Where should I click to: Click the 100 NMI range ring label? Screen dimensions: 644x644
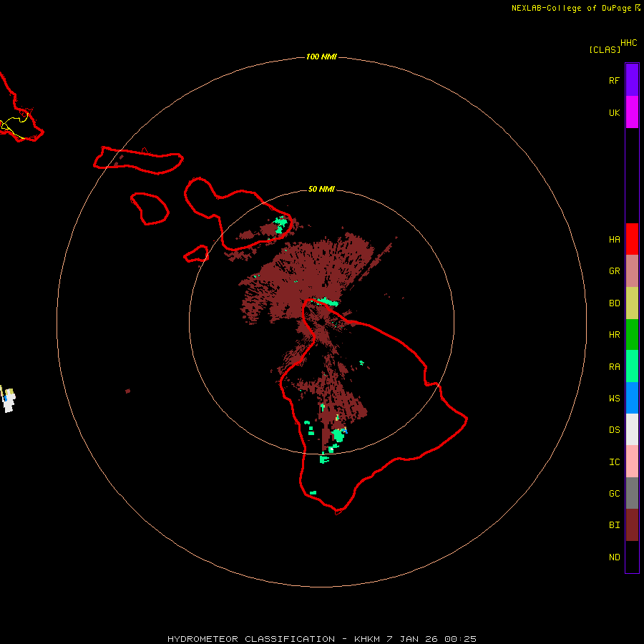(x=321, y=57)
